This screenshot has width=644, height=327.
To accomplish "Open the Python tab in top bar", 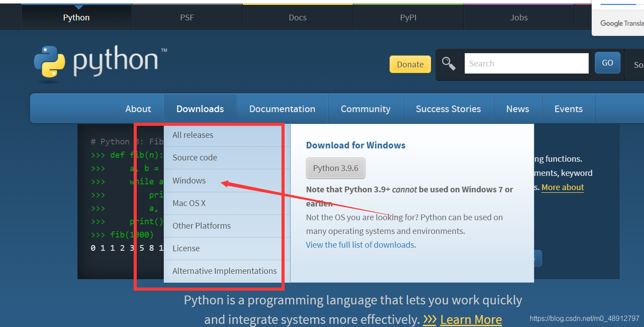I will pyautogui.click(x=77, y=17).
